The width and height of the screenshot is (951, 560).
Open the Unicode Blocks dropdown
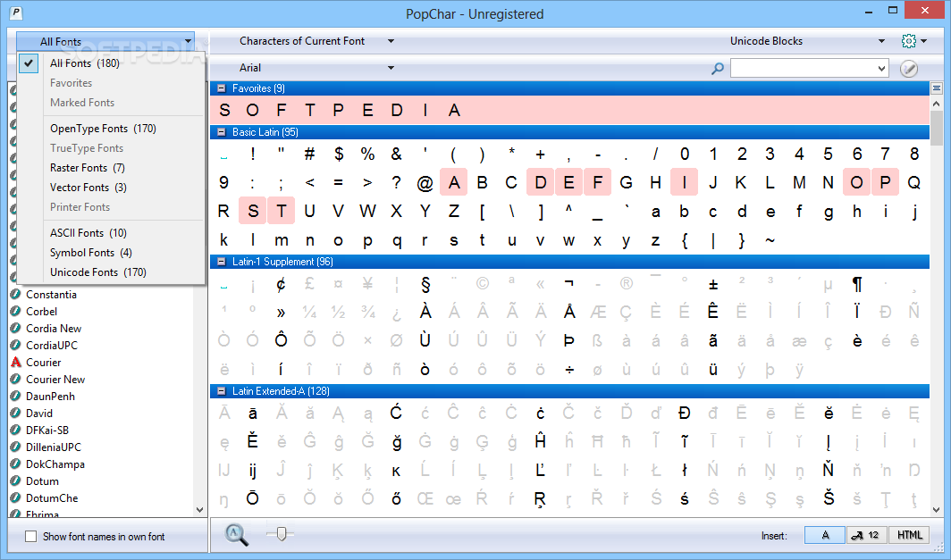(x=806, y=41)
